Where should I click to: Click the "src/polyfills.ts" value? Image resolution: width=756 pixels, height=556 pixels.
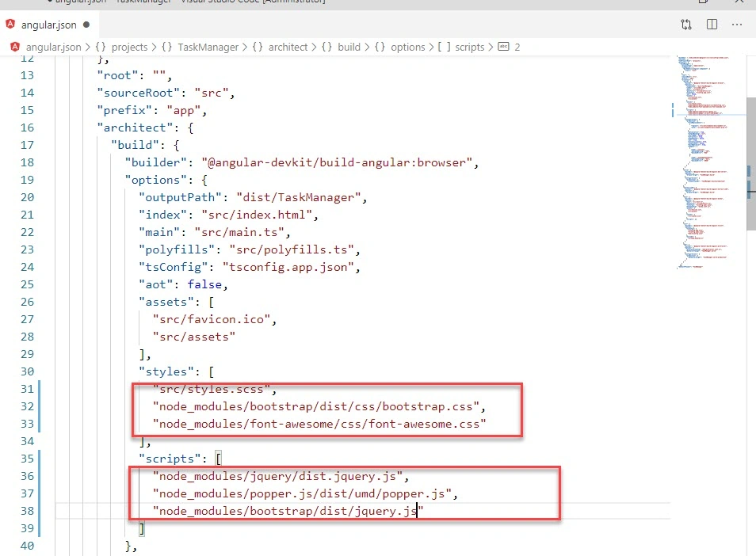click(x=291, y=249)
